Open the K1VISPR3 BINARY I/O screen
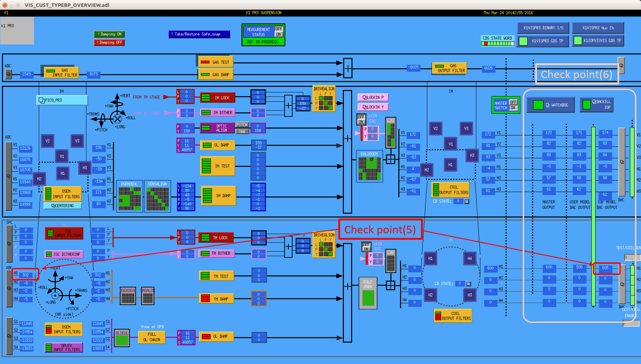The width and height of the screenshot is (641, 364). pyautogui.click(x=543, y=28)
